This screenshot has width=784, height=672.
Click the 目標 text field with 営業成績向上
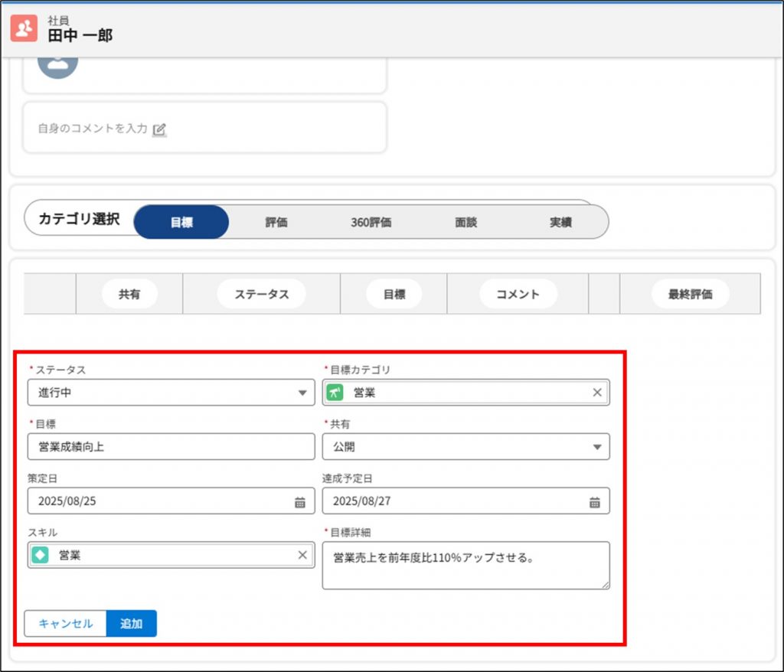(171, 447)
